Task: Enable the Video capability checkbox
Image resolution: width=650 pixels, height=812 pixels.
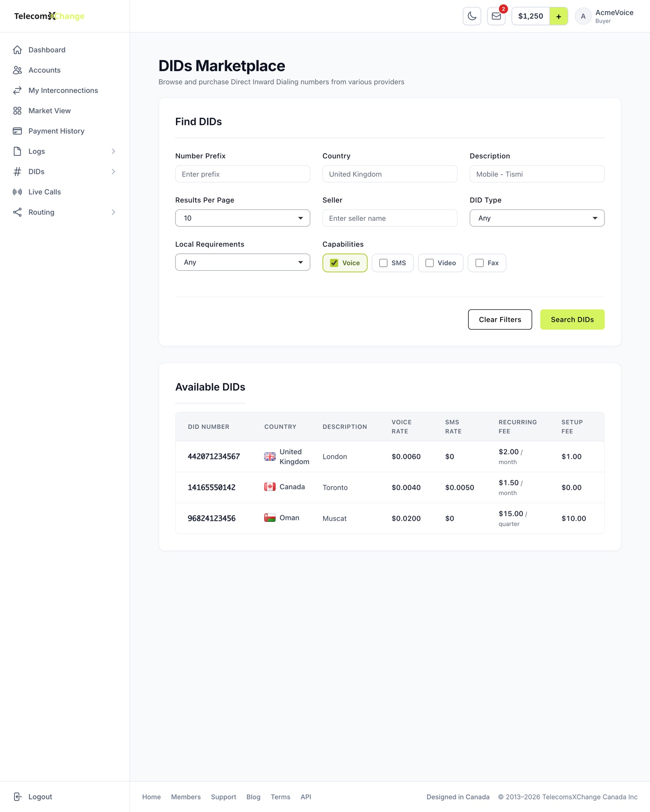Action: pos(429,263)
